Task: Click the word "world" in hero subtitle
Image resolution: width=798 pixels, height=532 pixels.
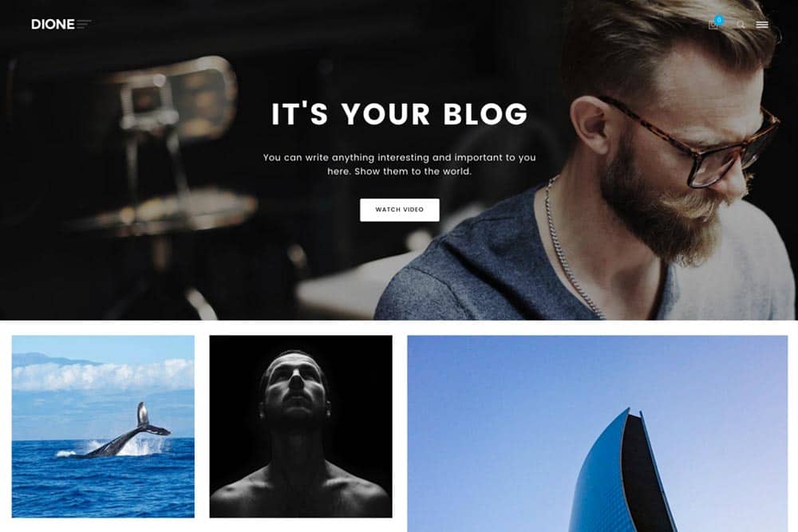Action: (x=456, y=171)
